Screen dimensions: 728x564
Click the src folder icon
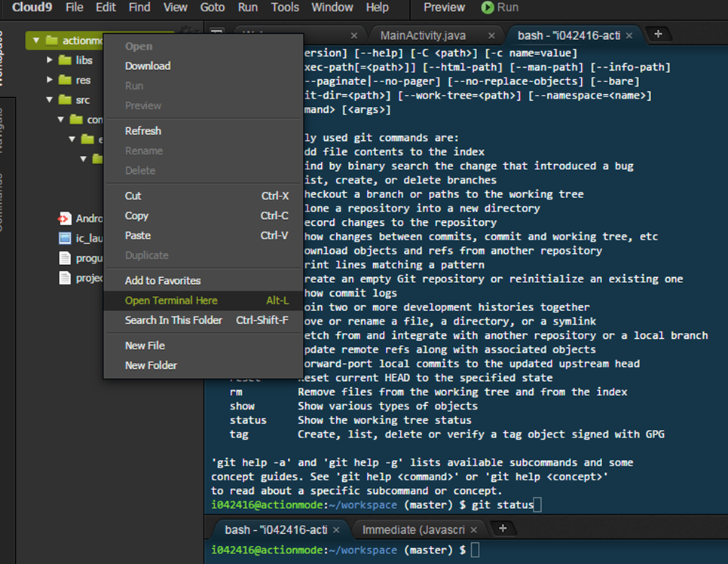(65, 99)
